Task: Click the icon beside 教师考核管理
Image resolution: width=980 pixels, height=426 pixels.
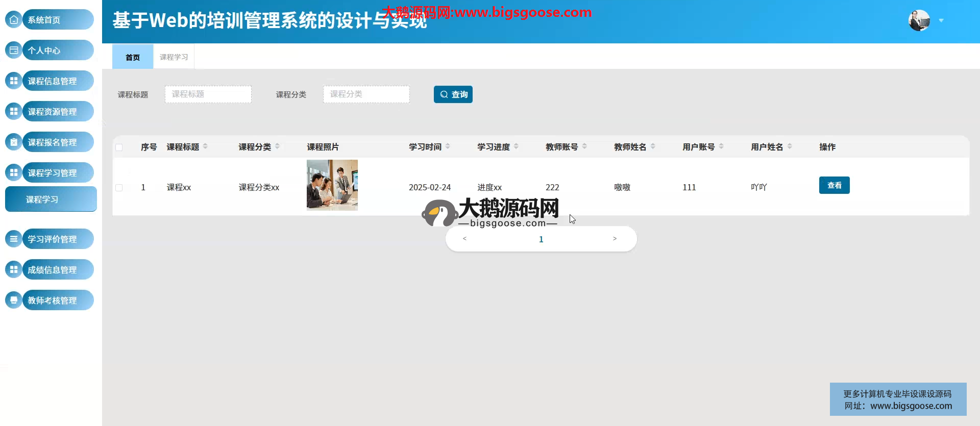Action: (14, 300)
